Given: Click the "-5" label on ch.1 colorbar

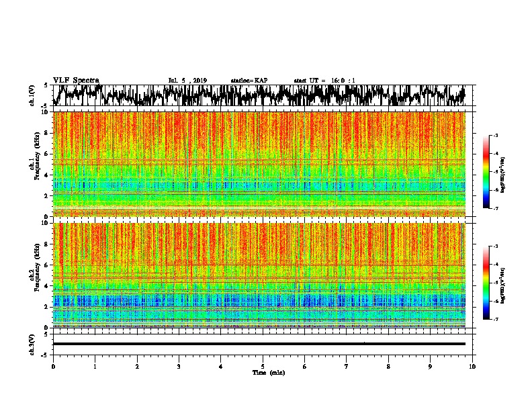Looking at the screenshot, I should (x=496, y=172).
